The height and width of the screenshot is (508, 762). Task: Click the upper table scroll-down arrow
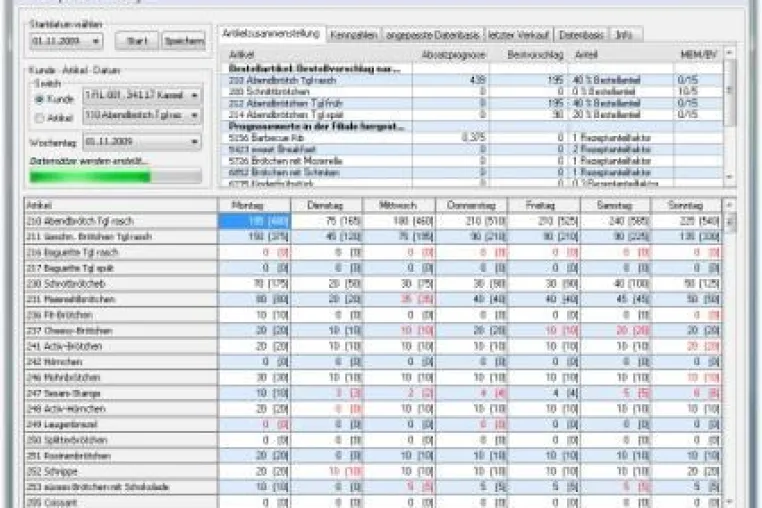(729, 177)
